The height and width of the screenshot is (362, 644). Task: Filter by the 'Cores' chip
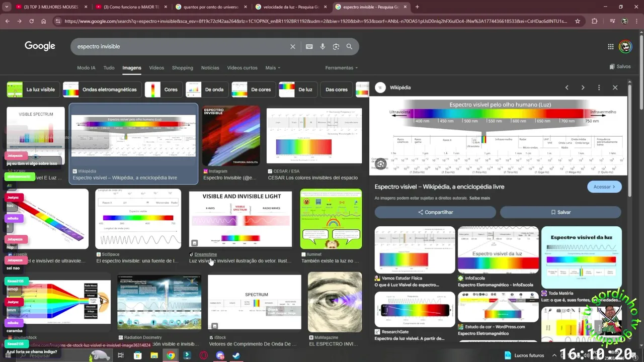pos(164,89)
